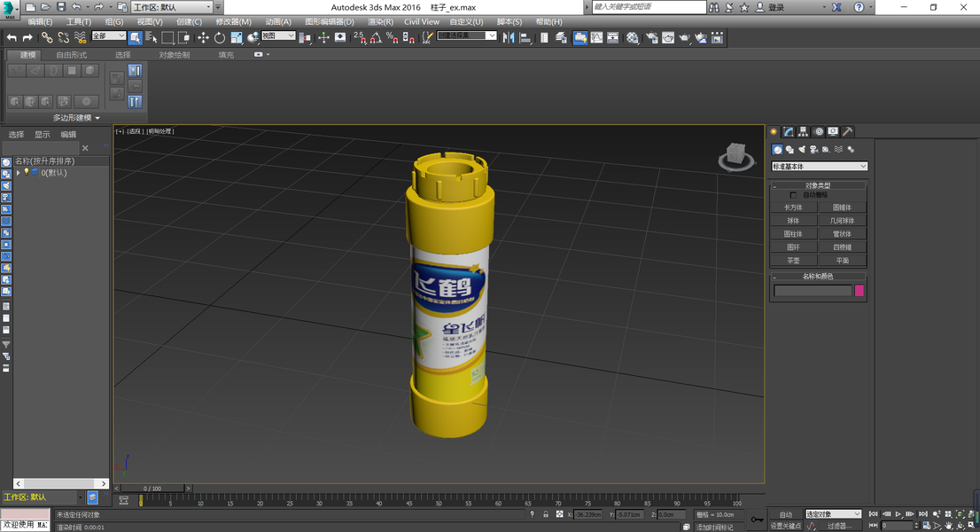Toggle the 2.5D Snaps button
The height and width of the screenshot is (532, 980).
[x=360, y=37]
